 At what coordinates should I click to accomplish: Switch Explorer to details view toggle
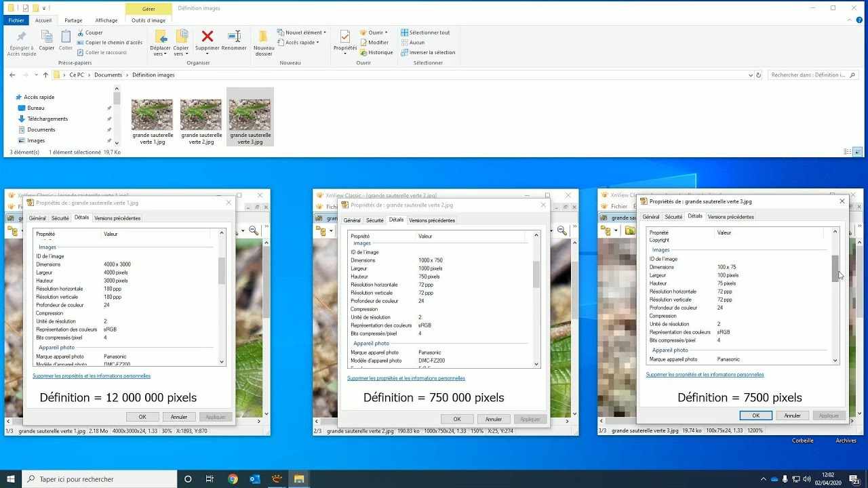tap(848, 152)
